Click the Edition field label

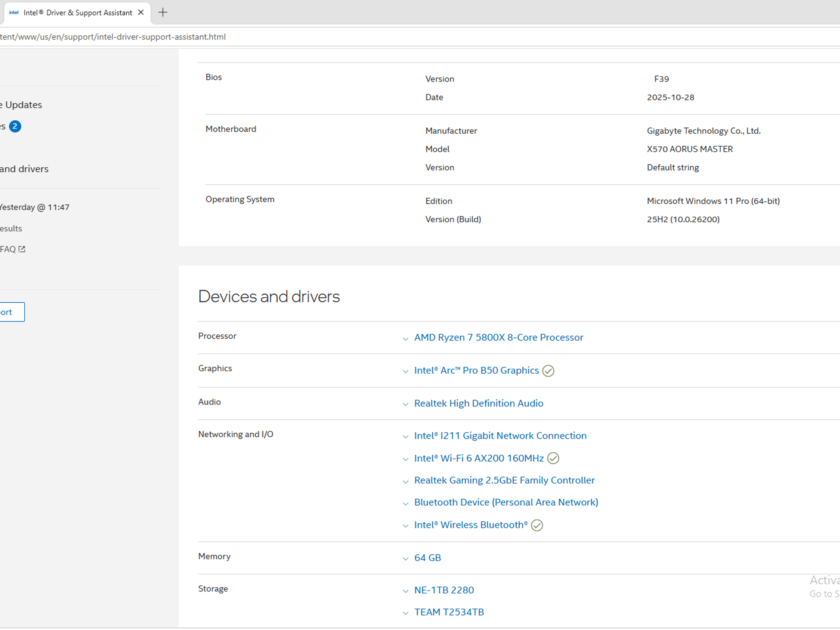click(x=439, y=201)
